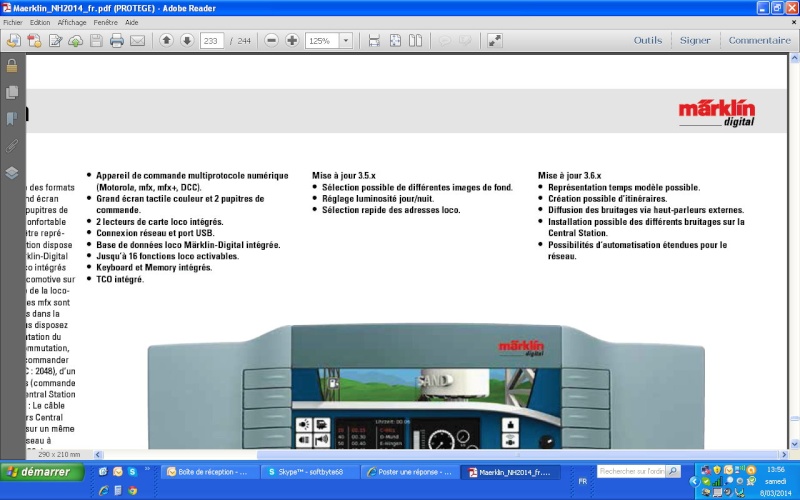800x500 pixels.
Task: Open the zoom level dropdown arrow
Action: tap(346, 41)
